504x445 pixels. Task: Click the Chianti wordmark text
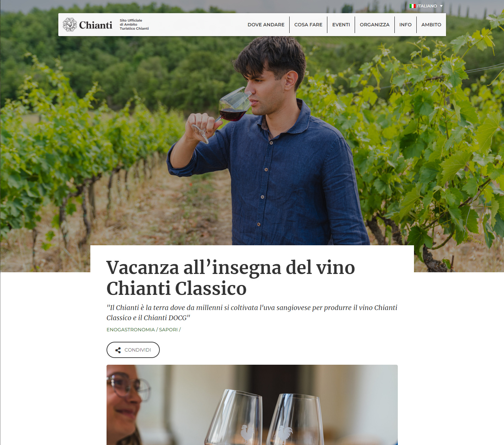point(96,25)
